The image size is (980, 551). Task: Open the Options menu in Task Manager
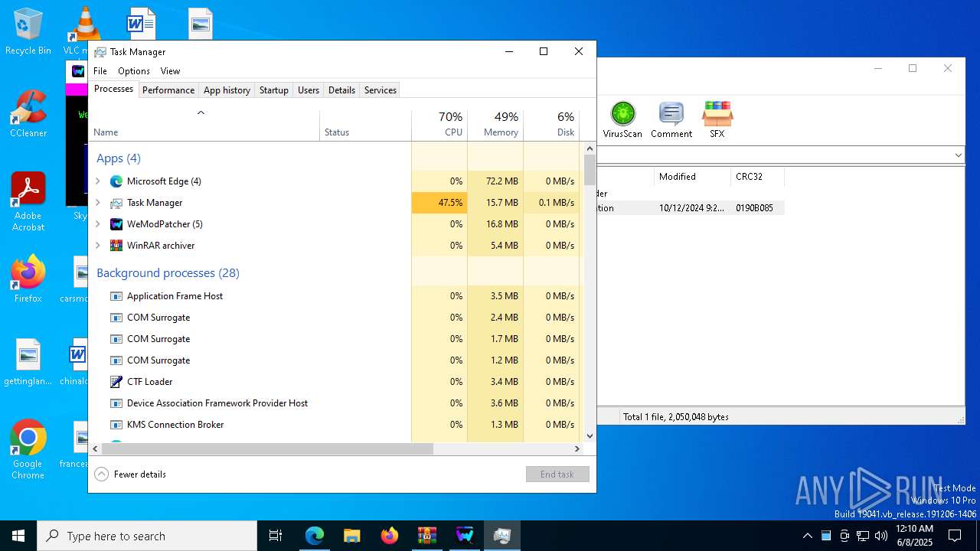point(134,71)
